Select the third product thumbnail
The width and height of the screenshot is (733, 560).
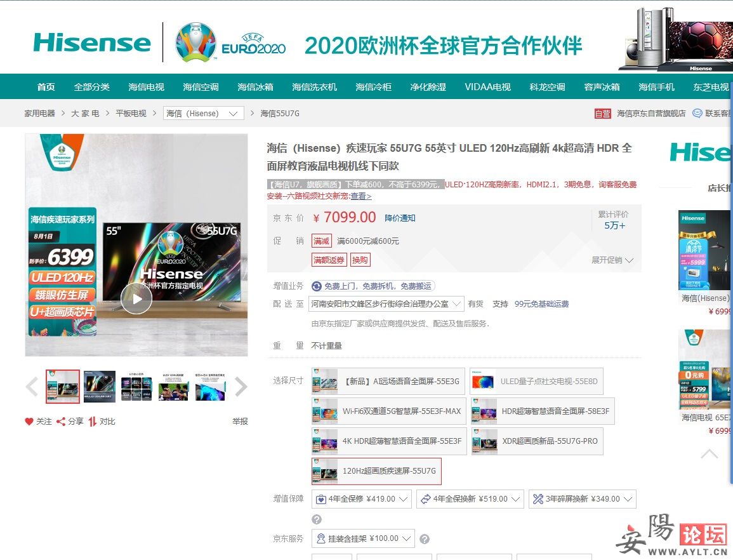coord(136,387)
